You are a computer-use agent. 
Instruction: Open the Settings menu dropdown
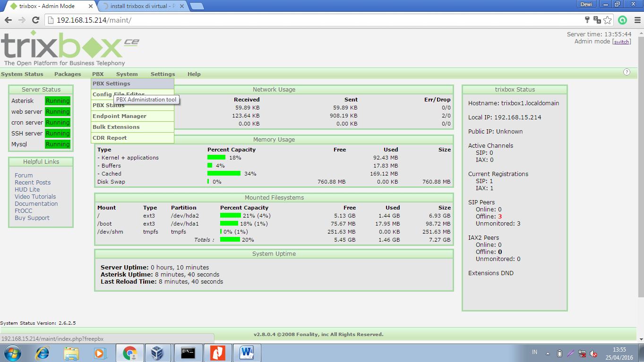(163, 74)
